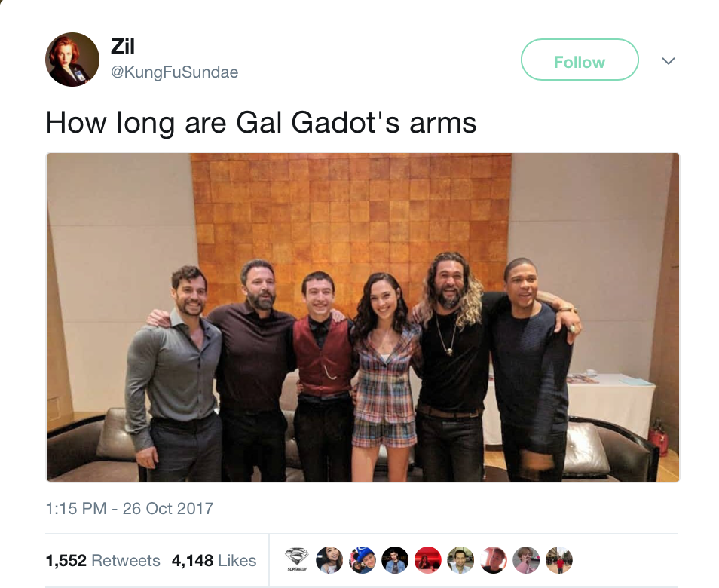Open Zil's red-haired profile avatar

point(72,60)
